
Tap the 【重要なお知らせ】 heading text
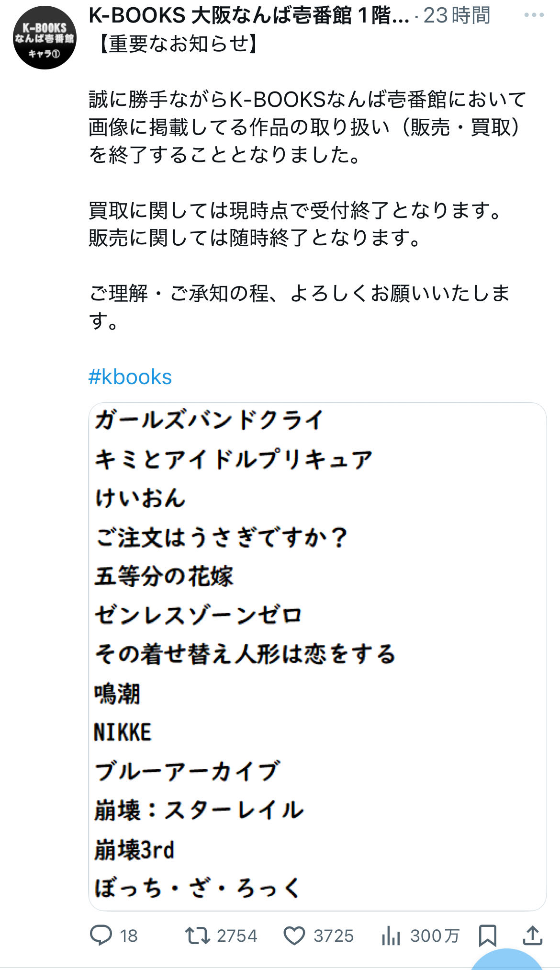(x=177, y=44)
